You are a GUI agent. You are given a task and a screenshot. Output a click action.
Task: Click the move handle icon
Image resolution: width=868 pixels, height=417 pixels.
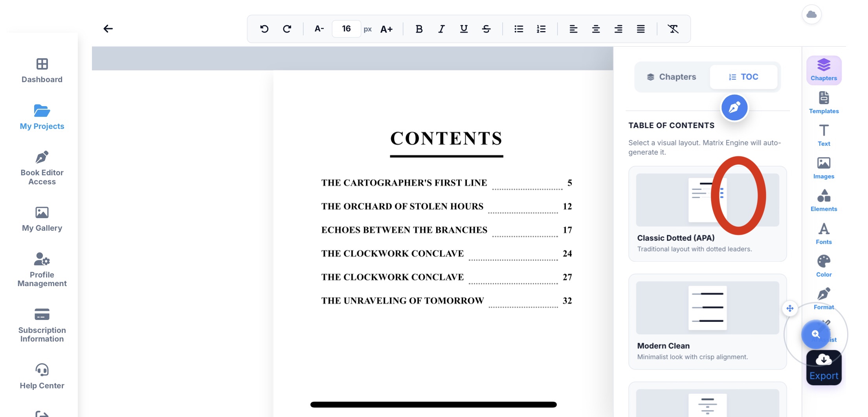(x=790, y=309)
